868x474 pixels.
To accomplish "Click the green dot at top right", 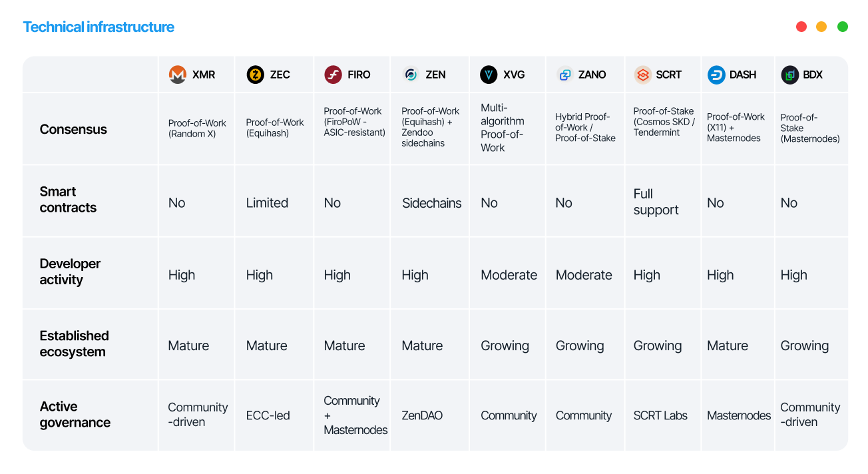I will coord(843,27).
